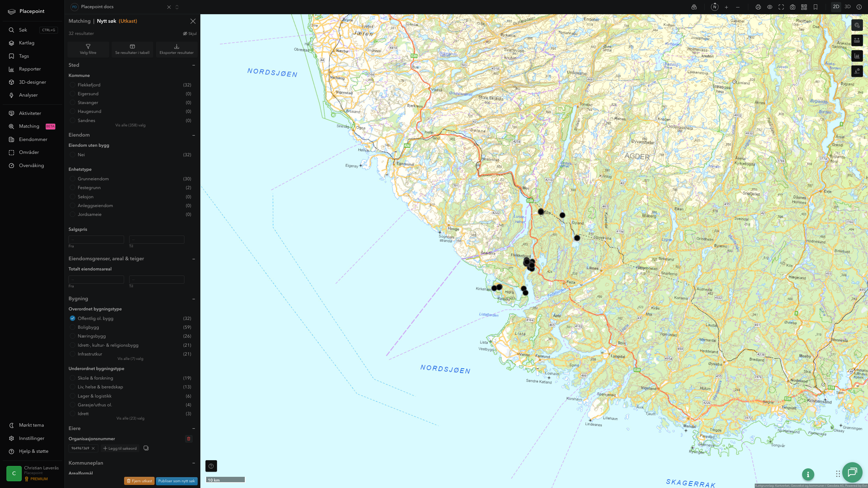Image resolution: width=868 pixels, height=488 pixels.
Task: Open the measure distance tool
Action: [x=857, y=41]
